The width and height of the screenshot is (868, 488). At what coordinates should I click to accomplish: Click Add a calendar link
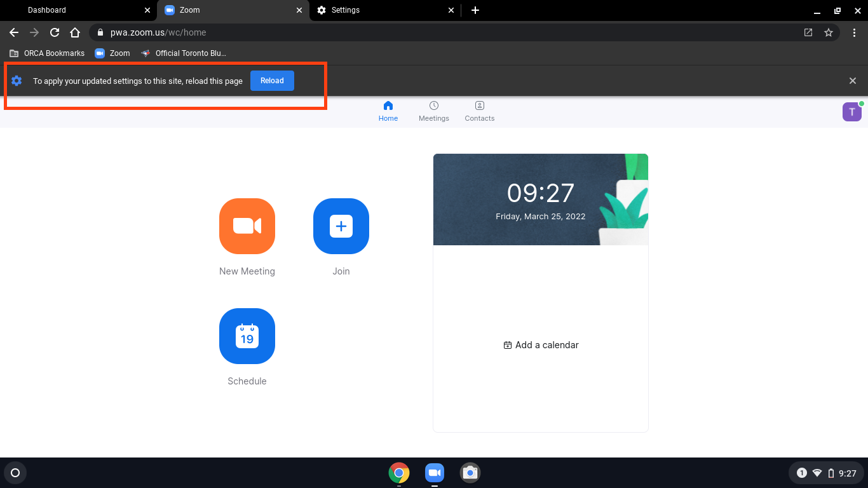(x=541, y=345)
